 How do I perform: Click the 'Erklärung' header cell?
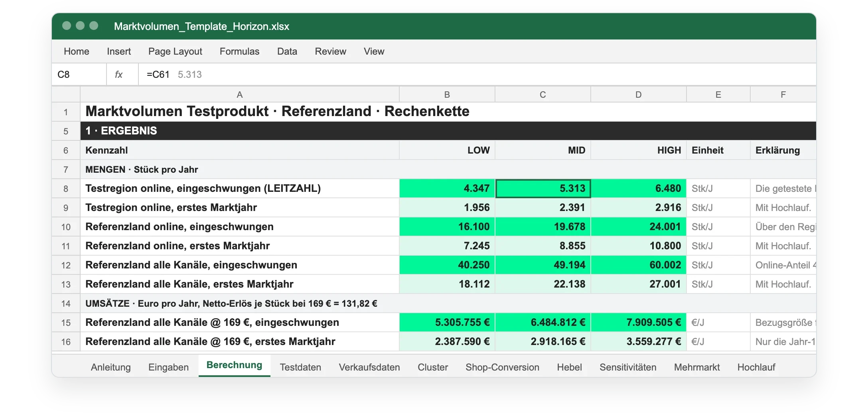coord(783,150)
